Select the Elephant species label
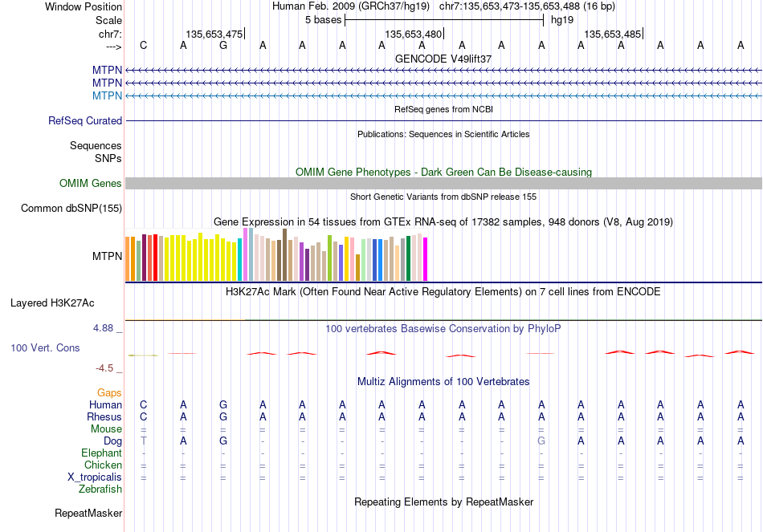Screen dimensions: 763x532 101,453
